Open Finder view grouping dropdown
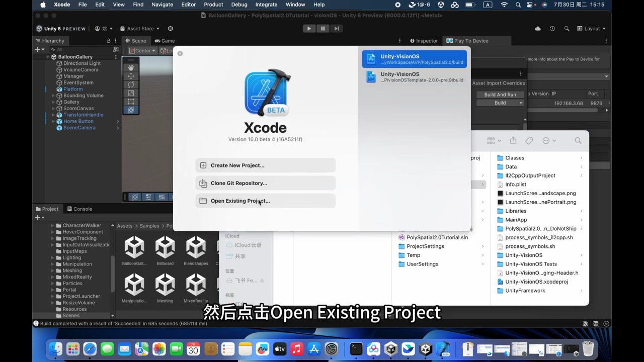This screenshot has width=644, height=362. (494, 141)
